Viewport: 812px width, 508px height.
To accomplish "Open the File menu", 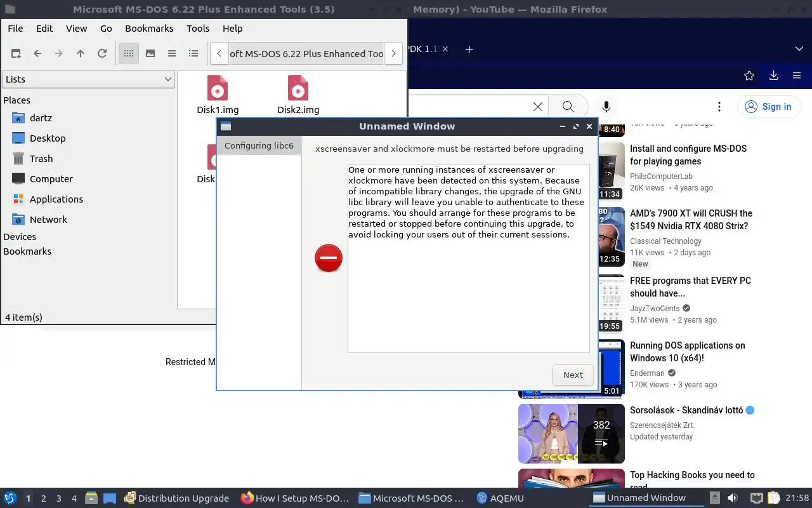I will (x=15, y=29).
